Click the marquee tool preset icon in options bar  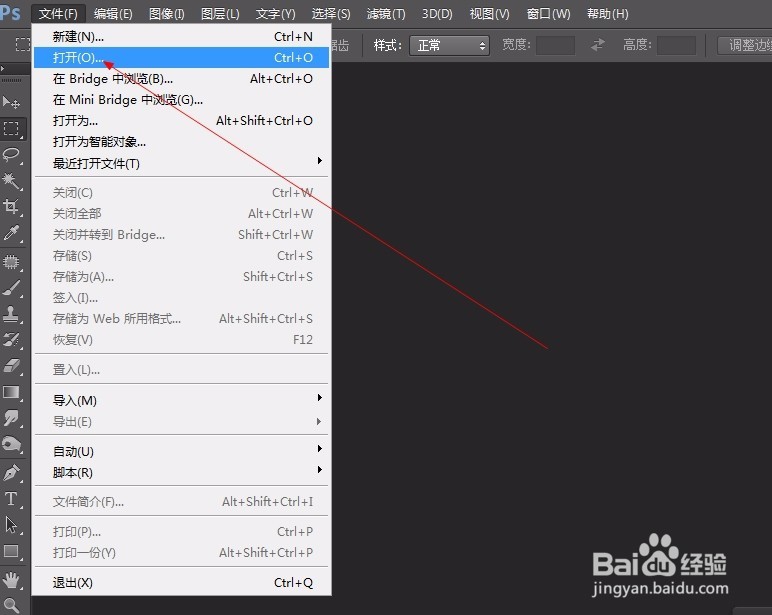tap(22, 45)
